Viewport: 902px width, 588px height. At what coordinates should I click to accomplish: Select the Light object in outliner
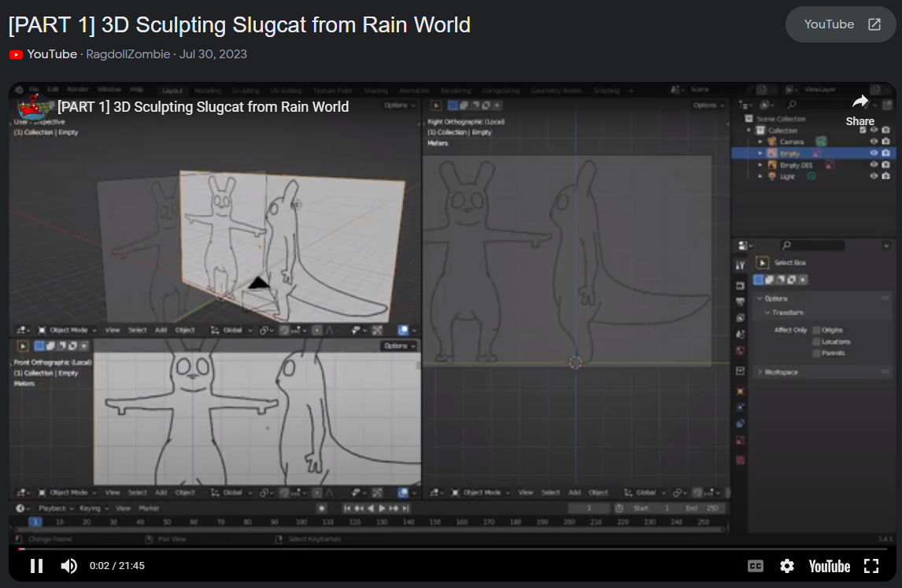[787, 176]
